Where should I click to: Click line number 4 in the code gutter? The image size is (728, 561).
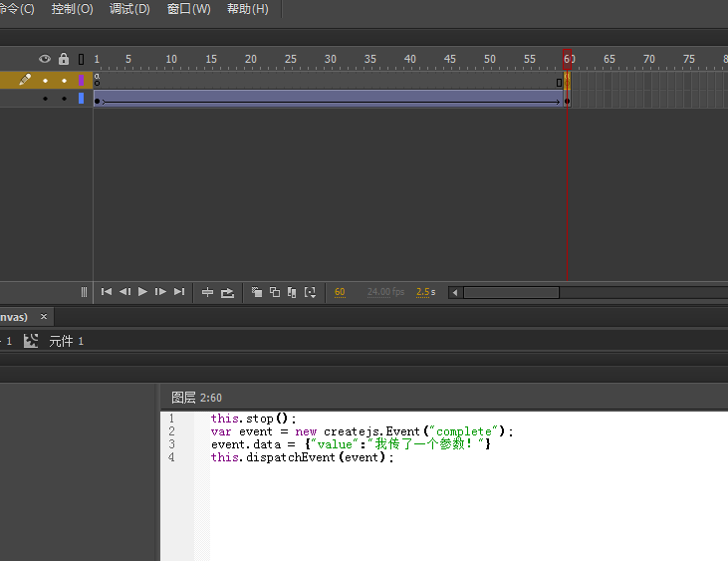click(x=171, y=457)
